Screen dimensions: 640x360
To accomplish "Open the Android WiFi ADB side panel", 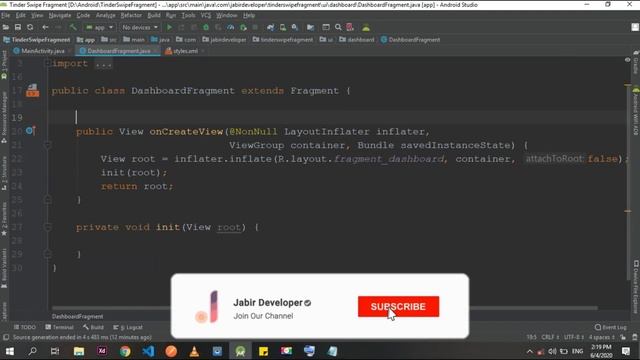I will point(636,111).
